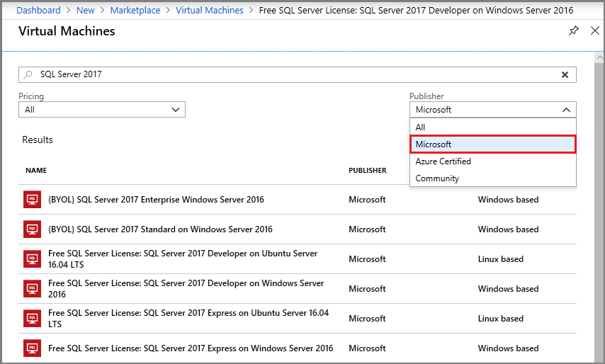This screenshot has width=605, height=364.
Task: Pin the Virtual Machines blade
Action: coord(574,31)
